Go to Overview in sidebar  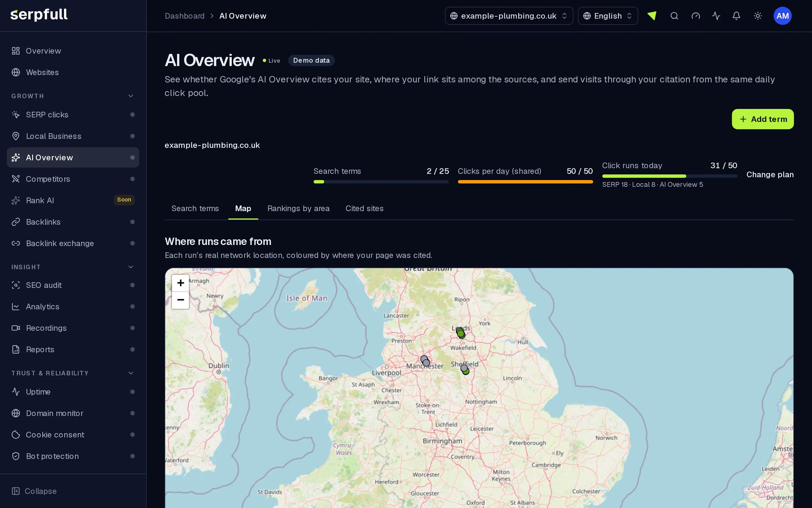(x=73, y=51)
